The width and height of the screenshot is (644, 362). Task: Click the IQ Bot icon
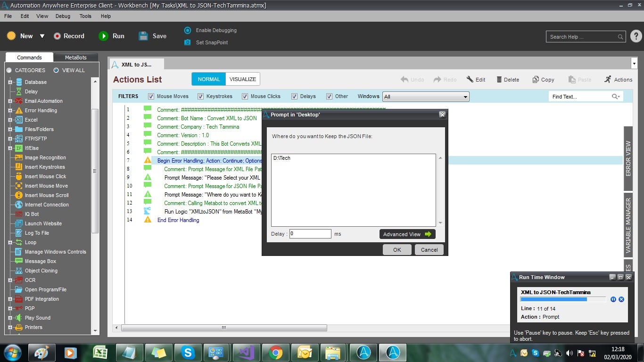(19, 214)
